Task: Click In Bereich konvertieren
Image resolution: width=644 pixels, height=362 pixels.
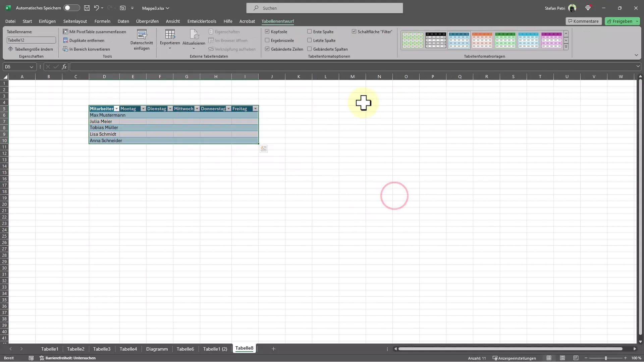Action: 87,49
